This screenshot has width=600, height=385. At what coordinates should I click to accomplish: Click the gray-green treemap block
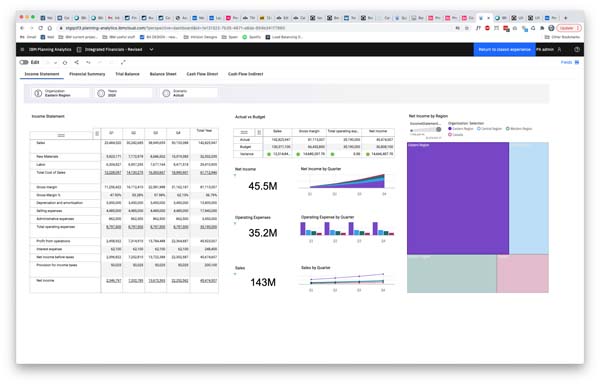pyautogui.click(x=452, y=274)
